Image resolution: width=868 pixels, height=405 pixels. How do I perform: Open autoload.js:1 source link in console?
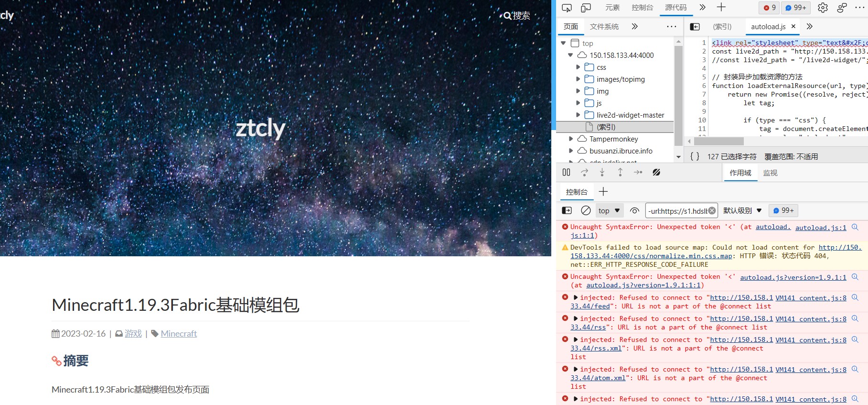[821, 228]
